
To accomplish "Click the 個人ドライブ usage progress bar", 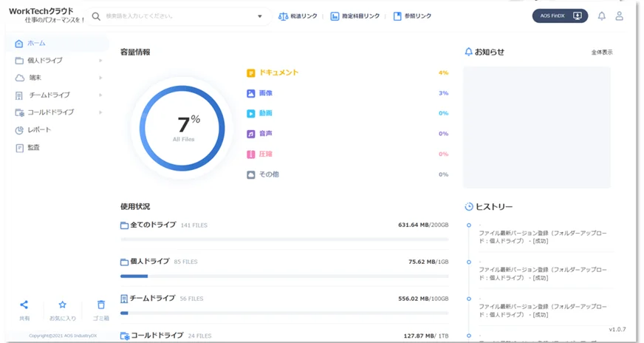I will coord(284,276).
